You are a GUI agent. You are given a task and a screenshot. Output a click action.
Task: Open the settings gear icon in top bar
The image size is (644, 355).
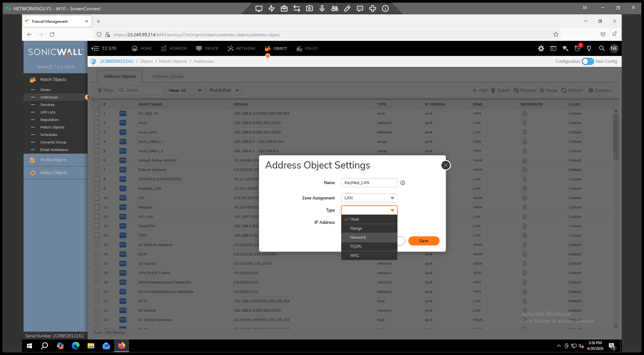(x=541, y=49)
